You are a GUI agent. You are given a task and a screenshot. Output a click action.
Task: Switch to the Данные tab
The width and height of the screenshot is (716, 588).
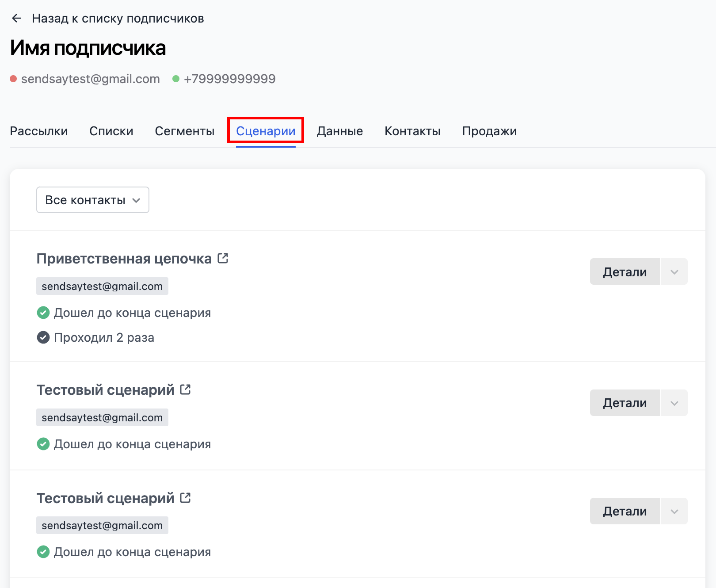pyautogui.click(x=339, y=131)
